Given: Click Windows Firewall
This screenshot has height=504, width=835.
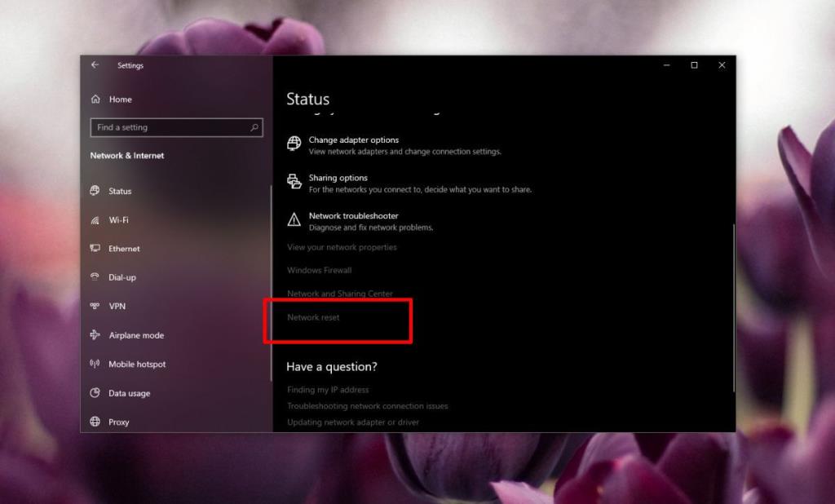Looking at the screenshot, I should pyautogui.click(x=320, y=270).
